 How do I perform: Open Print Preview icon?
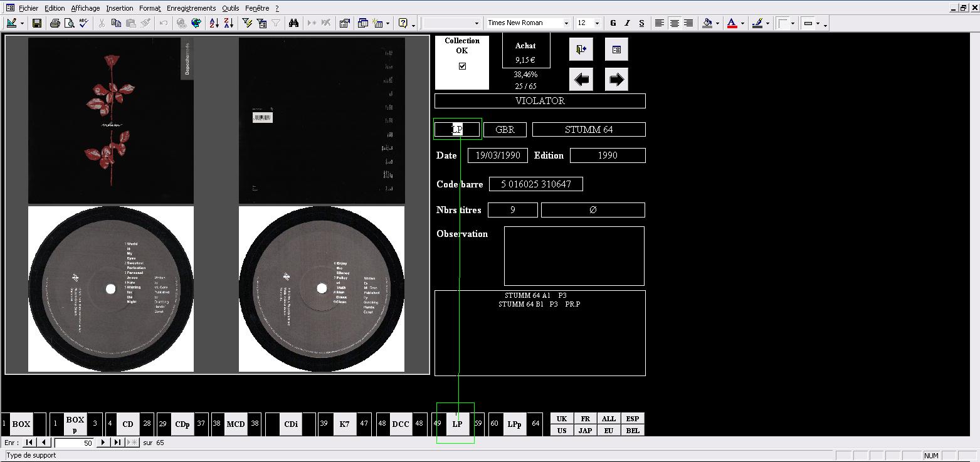[69, 23]
